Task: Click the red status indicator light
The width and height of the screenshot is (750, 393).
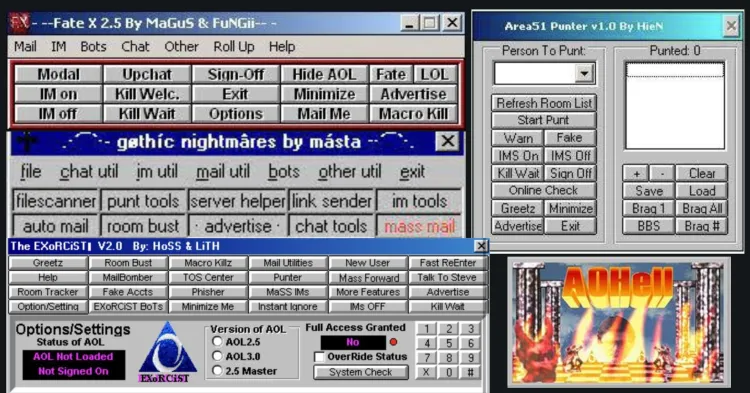Action: [x=393, y=342]
